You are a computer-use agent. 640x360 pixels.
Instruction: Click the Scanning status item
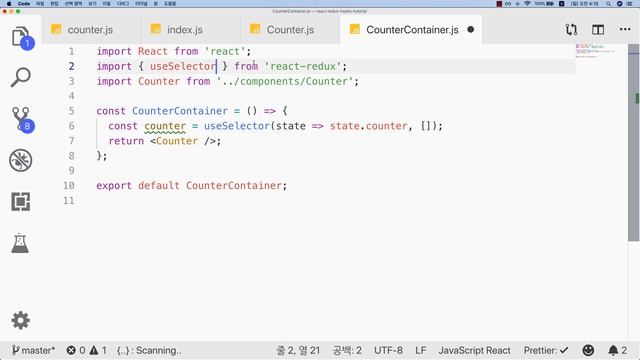(149, 350)
